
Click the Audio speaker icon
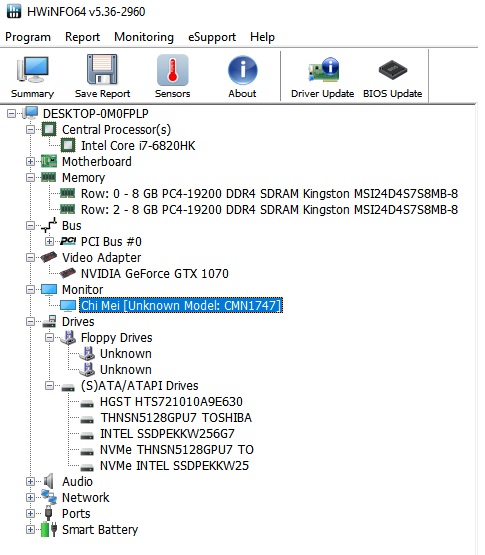tap(48, 481)
